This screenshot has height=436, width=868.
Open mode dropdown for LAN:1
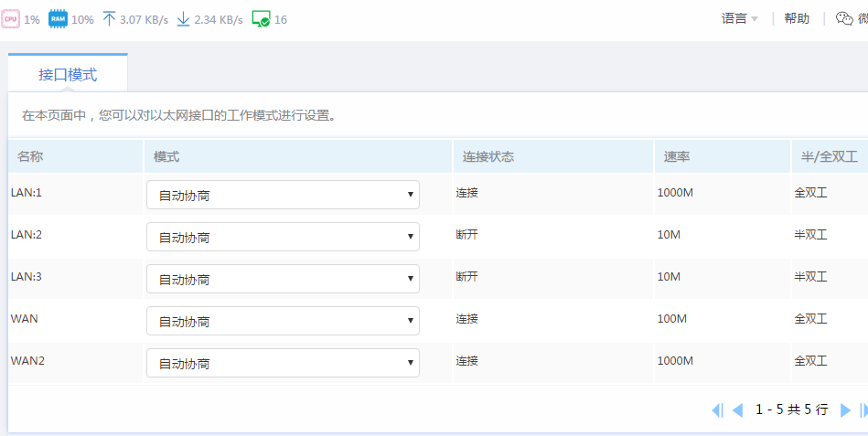(283, 195)
